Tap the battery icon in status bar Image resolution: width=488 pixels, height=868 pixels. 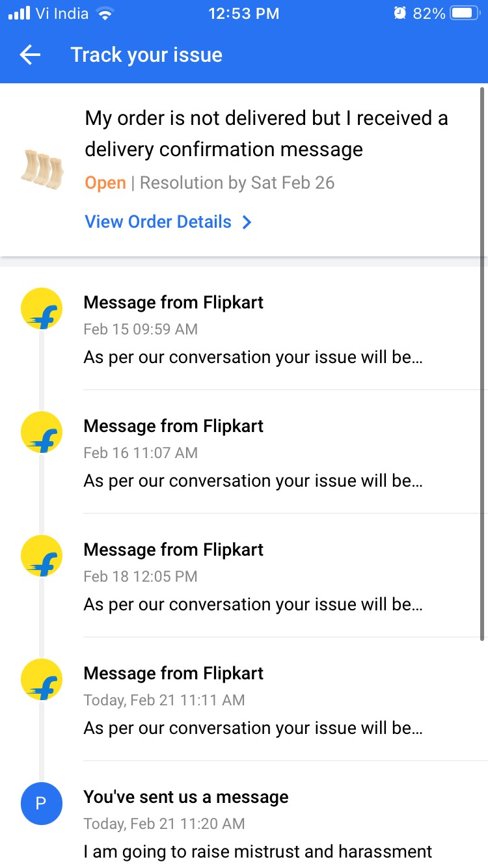(465, 13)
